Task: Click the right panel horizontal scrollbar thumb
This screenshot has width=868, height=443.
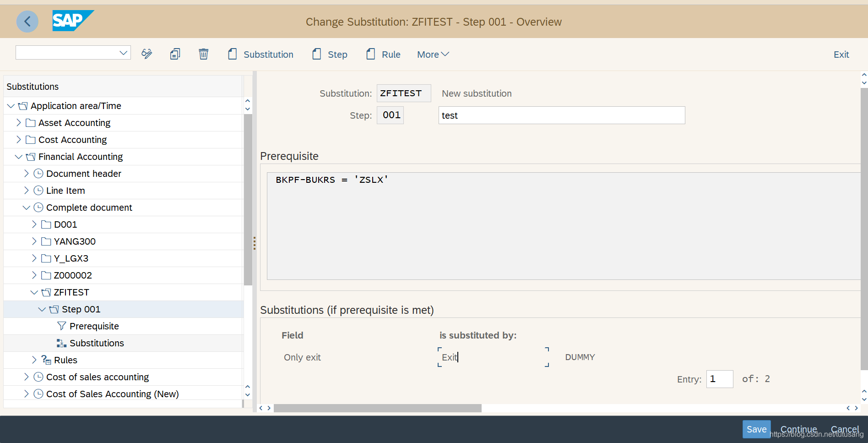Action: coord(378,408)
